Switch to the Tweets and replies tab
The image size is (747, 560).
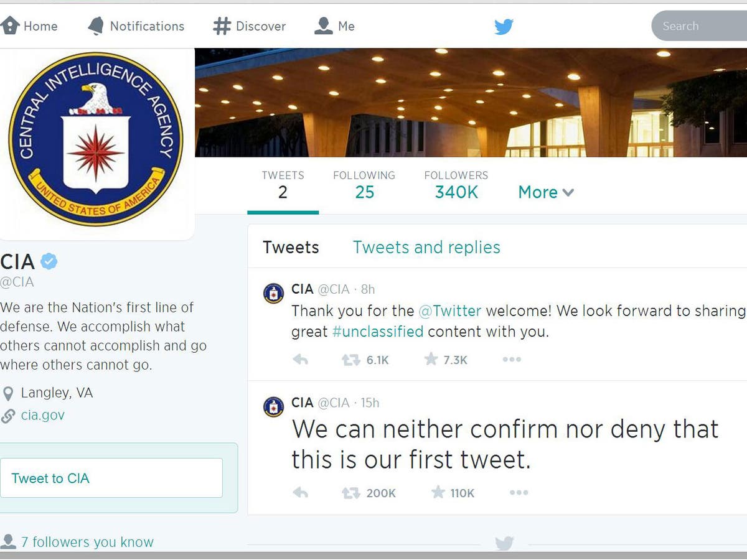(x=426, y=247)
